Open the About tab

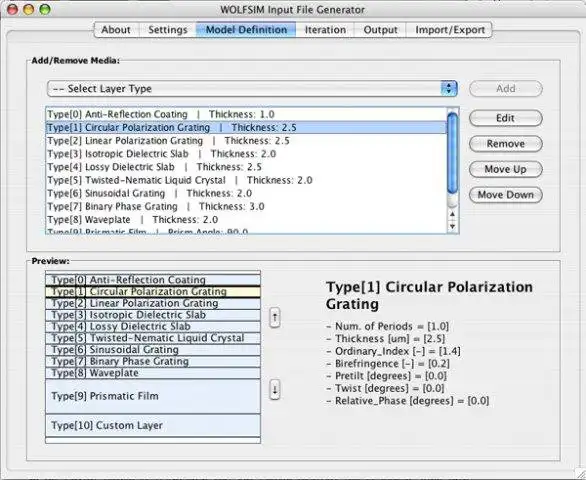tap(116, 30)
